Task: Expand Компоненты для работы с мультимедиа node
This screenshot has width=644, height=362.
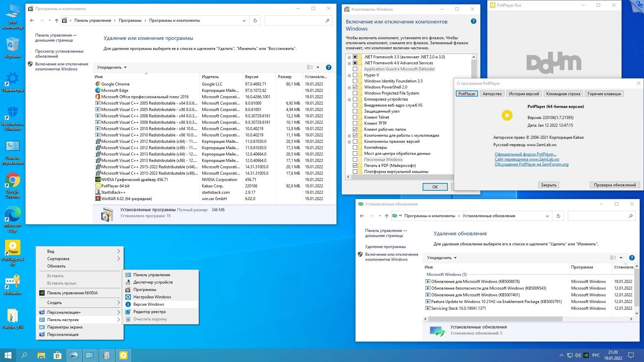Action: pyautogui.click(x=349, y=135)
